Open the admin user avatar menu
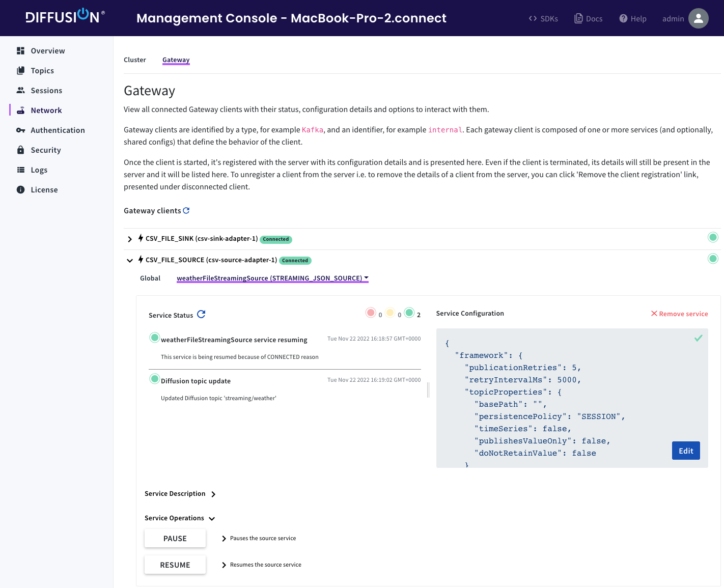 click(x=698, y=18)
